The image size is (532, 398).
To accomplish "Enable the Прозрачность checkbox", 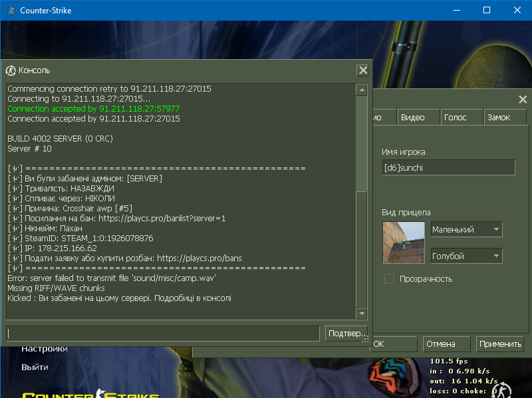I will (389, 279).
